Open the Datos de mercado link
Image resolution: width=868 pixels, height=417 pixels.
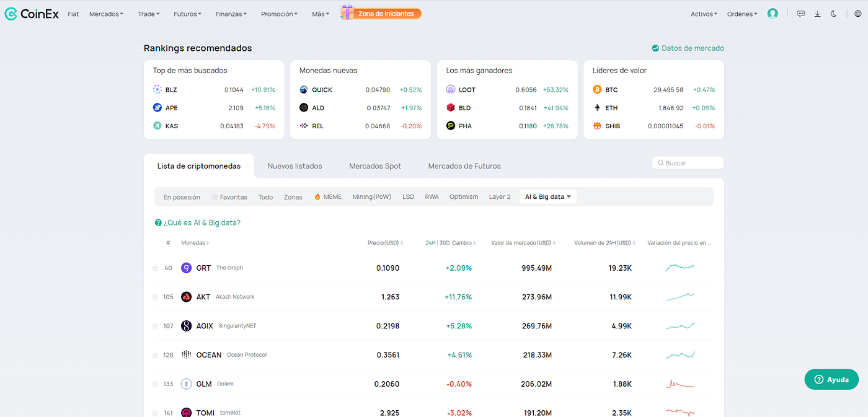[688, 48]
